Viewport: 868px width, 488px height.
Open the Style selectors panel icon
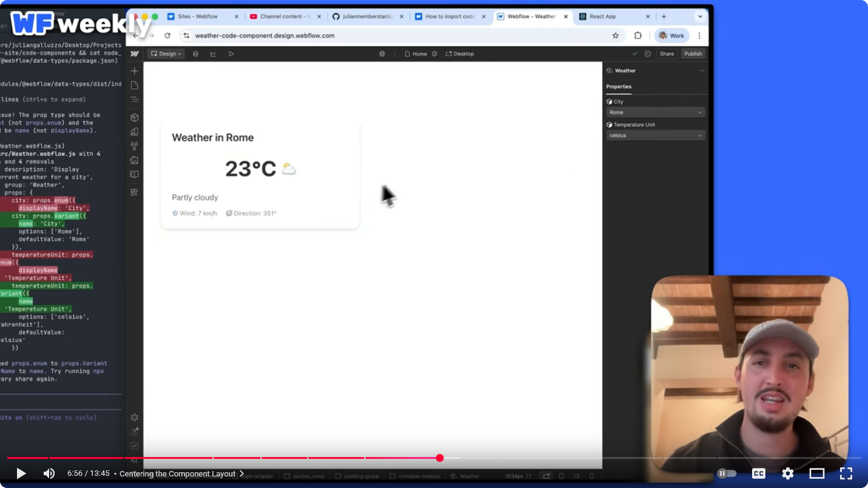tap(135, 132)
